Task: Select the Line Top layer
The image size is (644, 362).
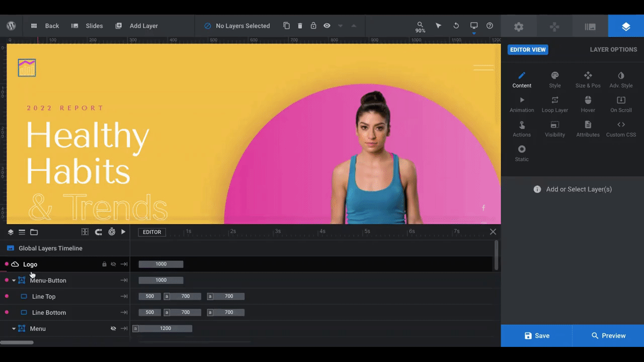Action: tap(44, 297)
